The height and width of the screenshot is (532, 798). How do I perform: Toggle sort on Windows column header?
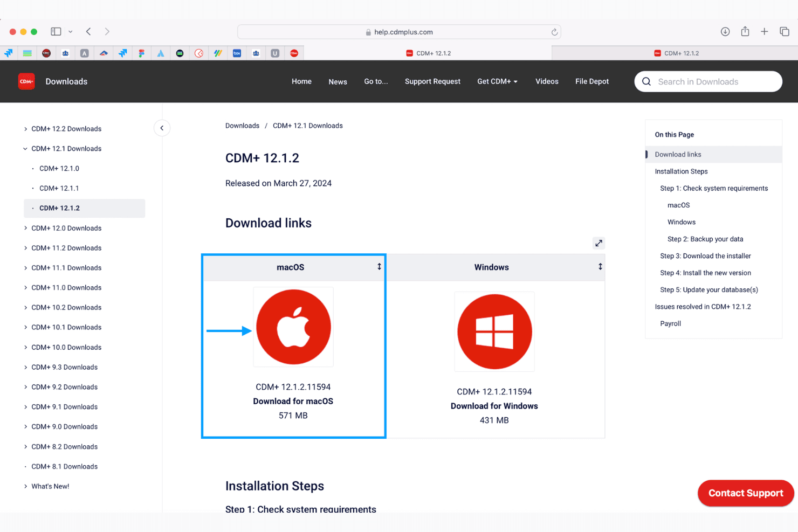[600, 267]
